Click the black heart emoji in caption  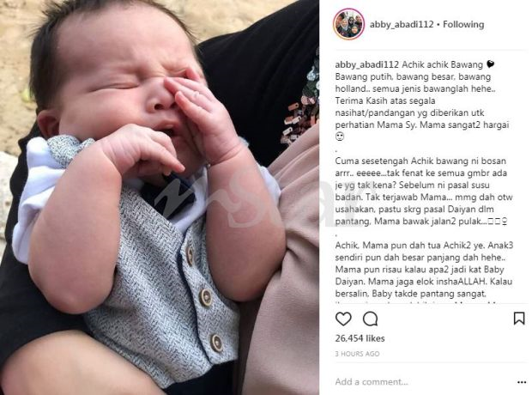click(x=491, y=64)
